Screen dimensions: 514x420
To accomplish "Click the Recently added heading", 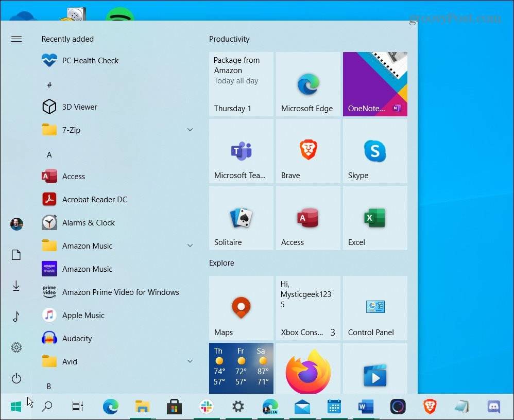I will click(67, 39).
